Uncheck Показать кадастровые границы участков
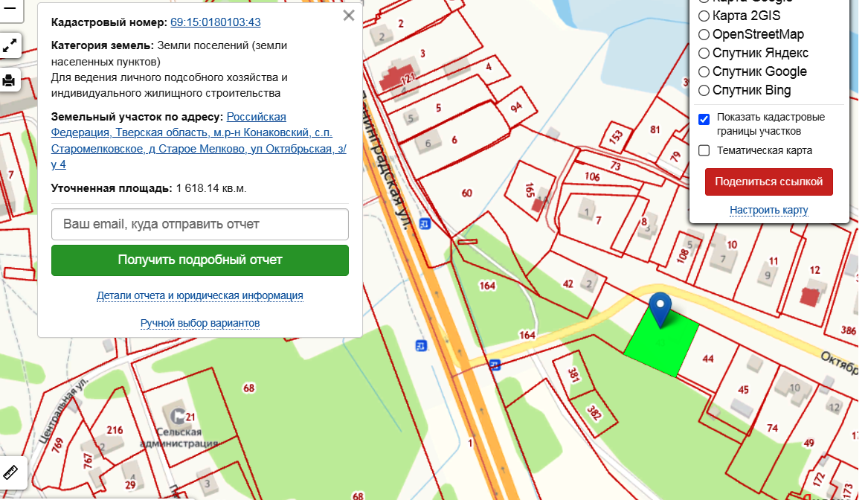Screen dimensions: 868x500 point(704,120)
